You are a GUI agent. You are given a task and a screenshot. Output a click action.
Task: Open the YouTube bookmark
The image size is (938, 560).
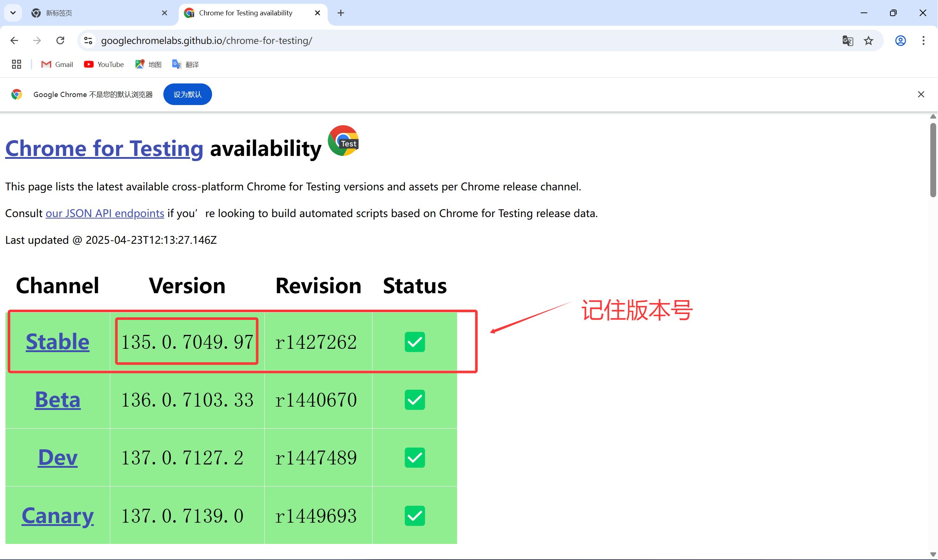click(x=104, y=64)
